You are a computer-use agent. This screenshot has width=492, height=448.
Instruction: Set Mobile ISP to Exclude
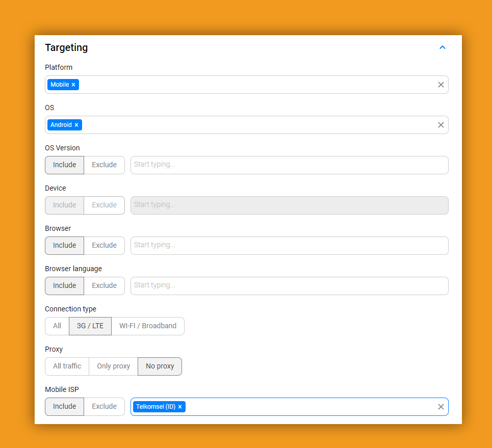tap(104, 407)
